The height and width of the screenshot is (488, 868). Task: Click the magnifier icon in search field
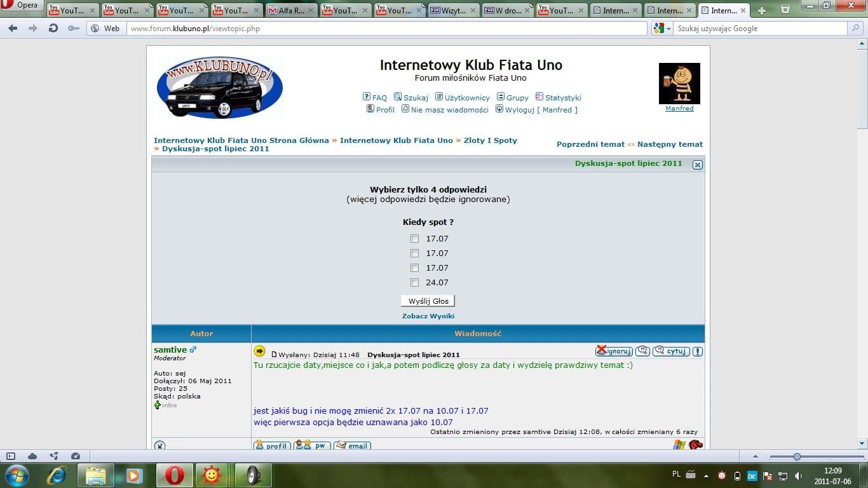856,29
